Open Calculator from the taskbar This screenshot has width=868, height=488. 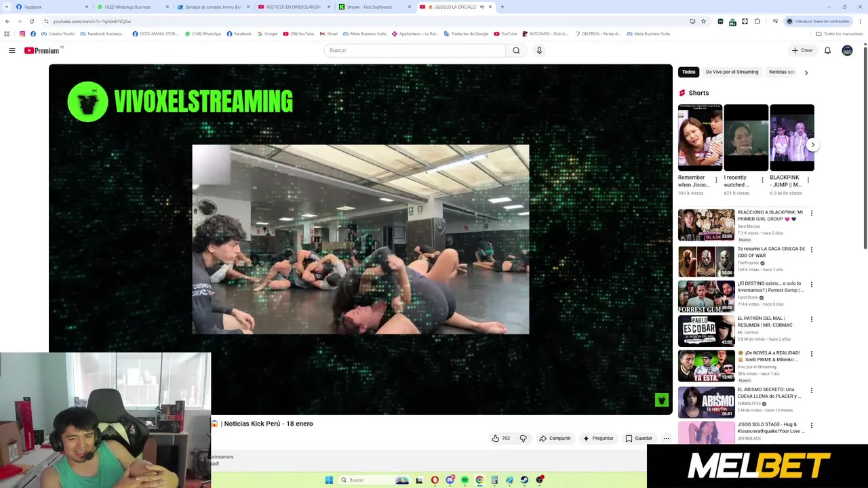click(x=494, y=480)
